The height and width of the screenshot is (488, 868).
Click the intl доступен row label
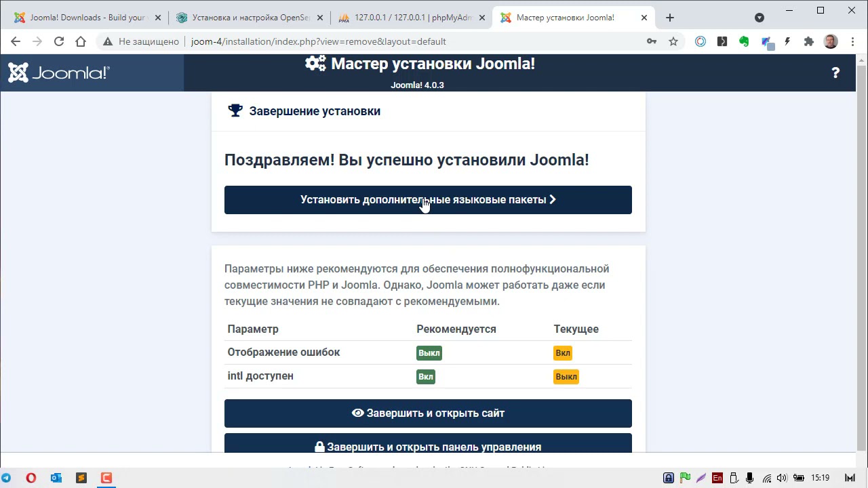pos(260,376)
